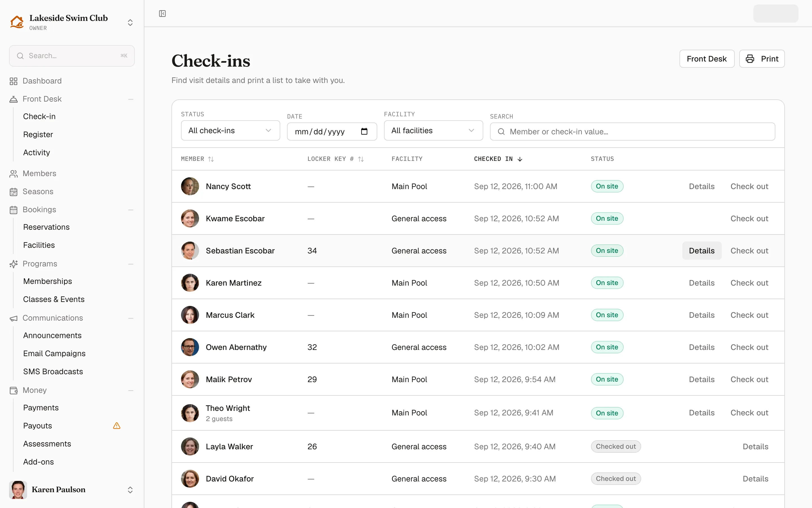Click the Print button
The image size is (812, 508).
coord(762,59)
